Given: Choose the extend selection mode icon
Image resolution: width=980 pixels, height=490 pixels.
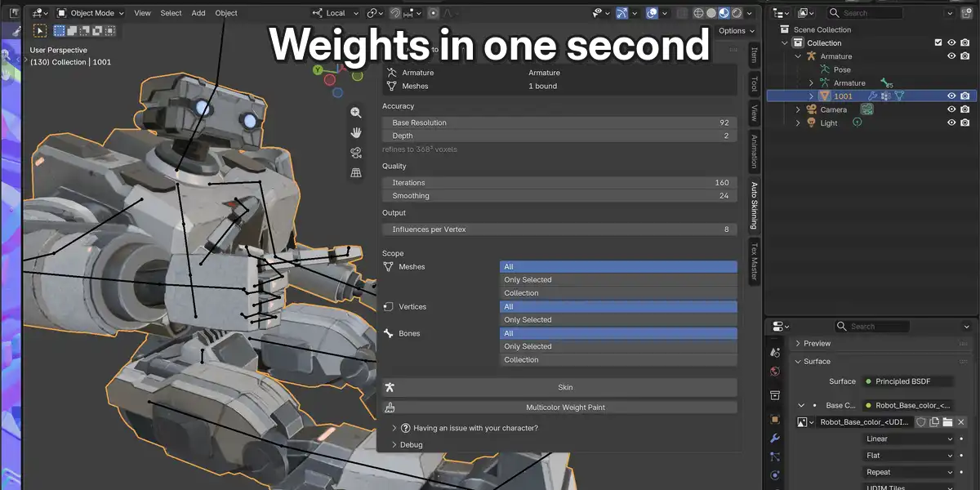Looking at the screenshot, I should click(72, 30).
